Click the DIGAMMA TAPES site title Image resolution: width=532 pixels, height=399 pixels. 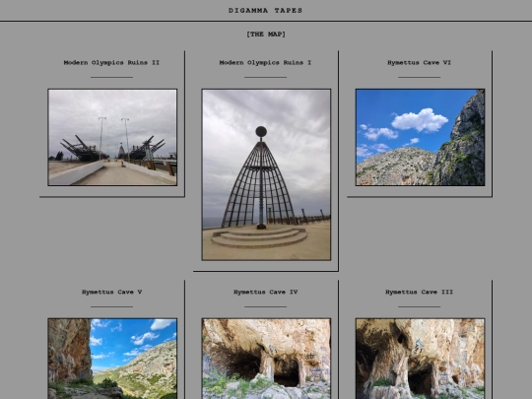tap(265, 11)
